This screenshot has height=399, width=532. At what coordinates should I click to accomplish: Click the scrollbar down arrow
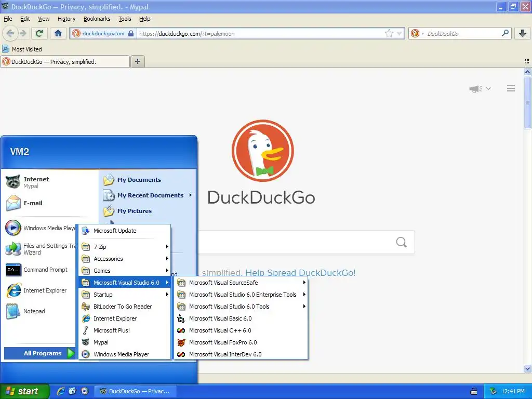click(x=527, y=368)
